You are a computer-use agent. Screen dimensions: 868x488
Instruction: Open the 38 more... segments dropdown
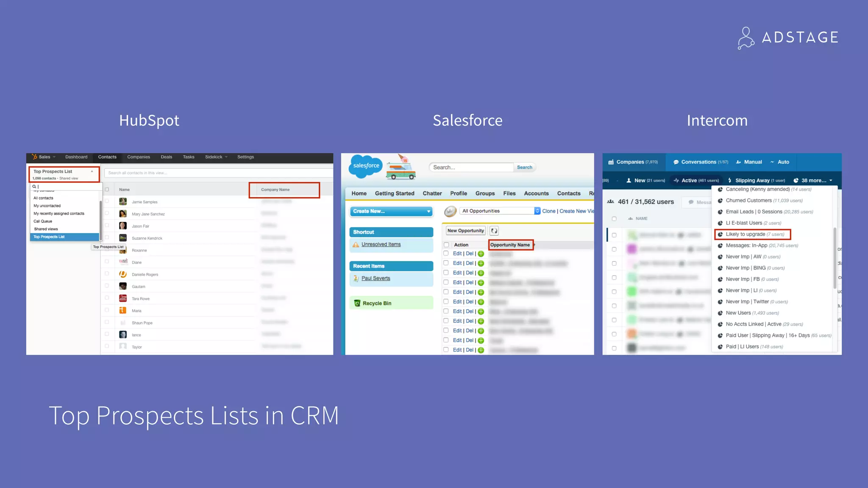(813, 180)
